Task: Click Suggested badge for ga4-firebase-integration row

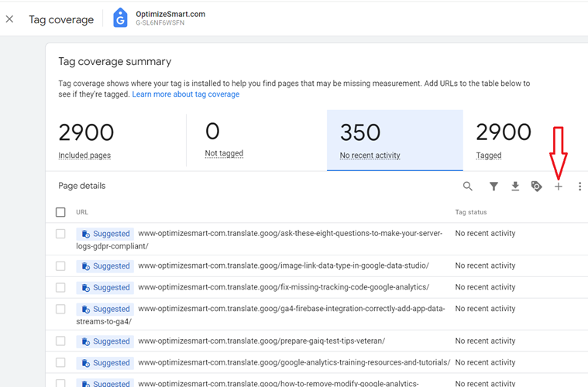Action: click(x=105, y=309)
